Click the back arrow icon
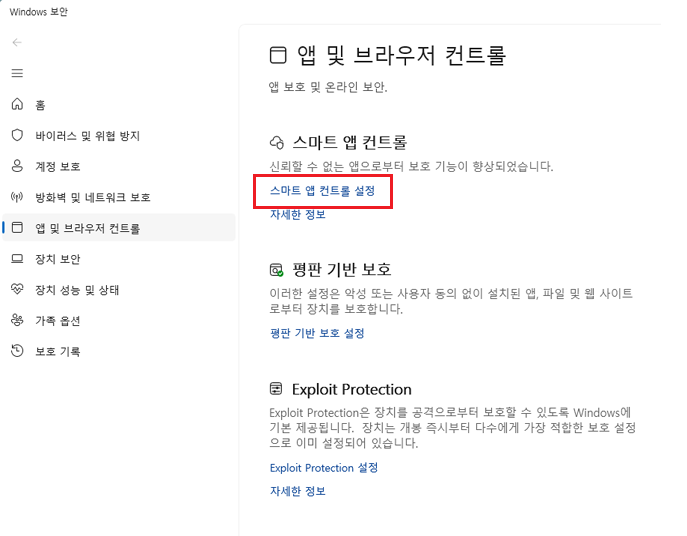Screen dimensions: 687x536 point(17,43)
